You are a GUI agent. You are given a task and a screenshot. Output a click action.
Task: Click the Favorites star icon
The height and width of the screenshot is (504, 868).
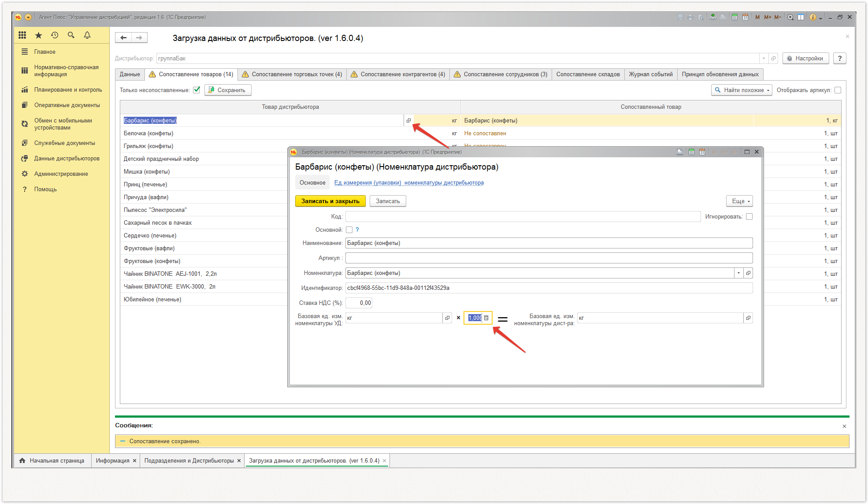39,35
